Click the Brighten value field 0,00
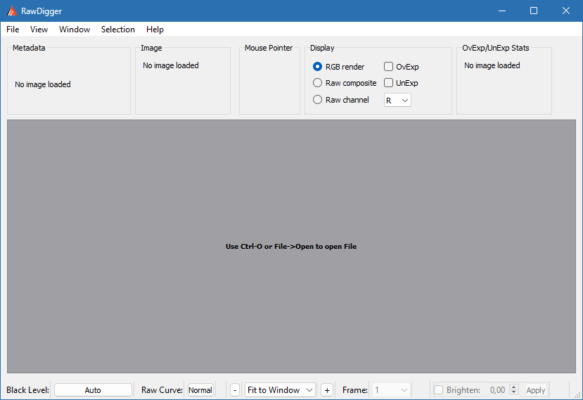 [x=497, y=390]
